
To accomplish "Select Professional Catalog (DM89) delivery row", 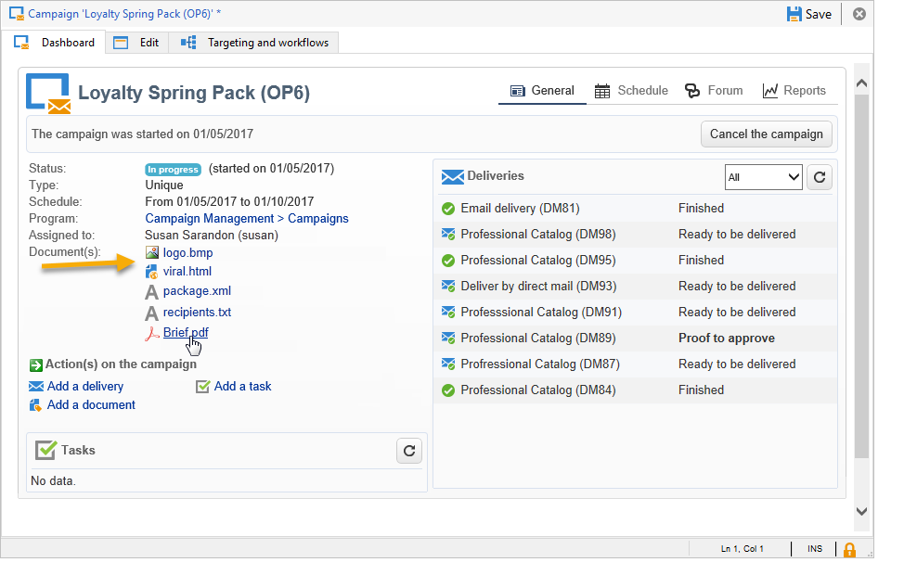I will point(537,339).
